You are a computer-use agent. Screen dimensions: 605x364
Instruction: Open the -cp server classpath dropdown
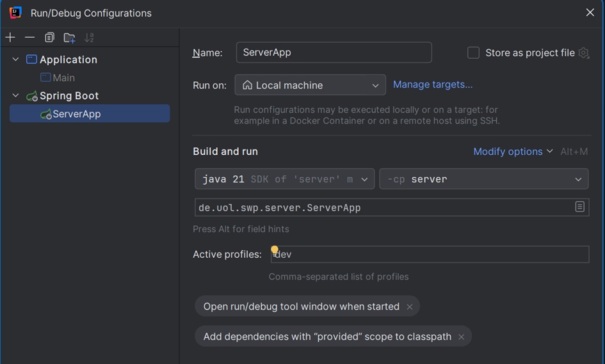(483, 179)
